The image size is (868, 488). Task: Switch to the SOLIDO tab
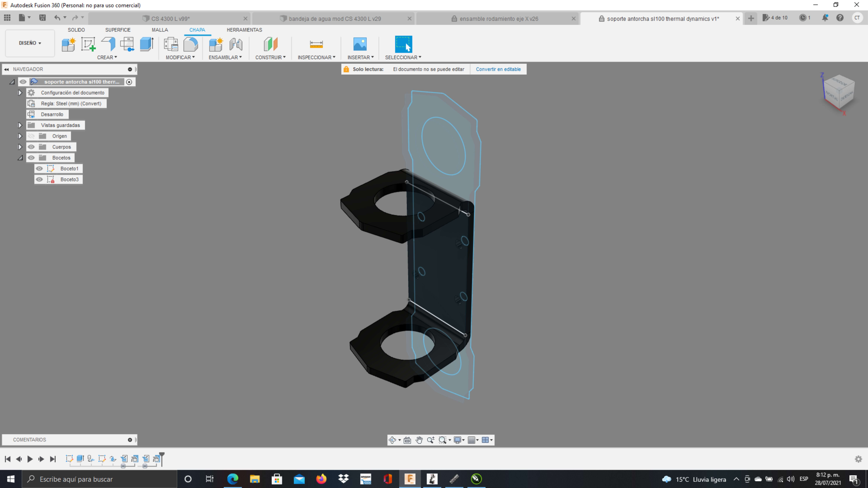pyautogui.click(x=76, y=30)
